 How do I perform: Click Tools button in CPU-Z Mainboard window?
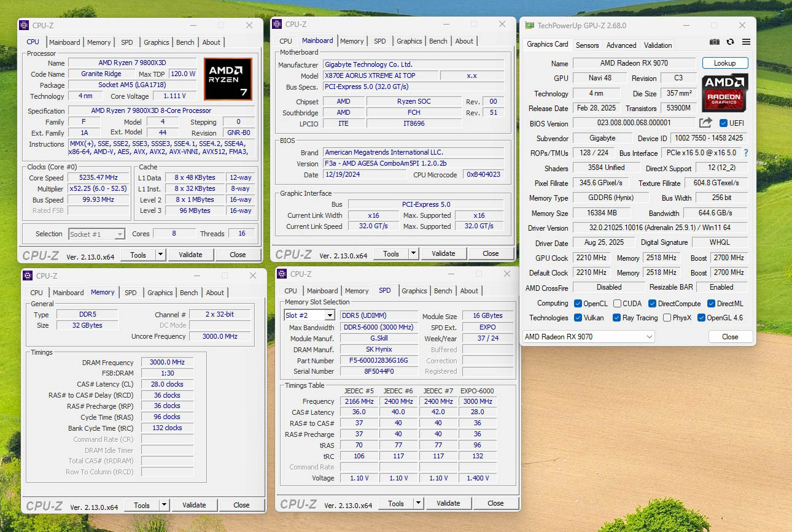[x=391, y=253]
